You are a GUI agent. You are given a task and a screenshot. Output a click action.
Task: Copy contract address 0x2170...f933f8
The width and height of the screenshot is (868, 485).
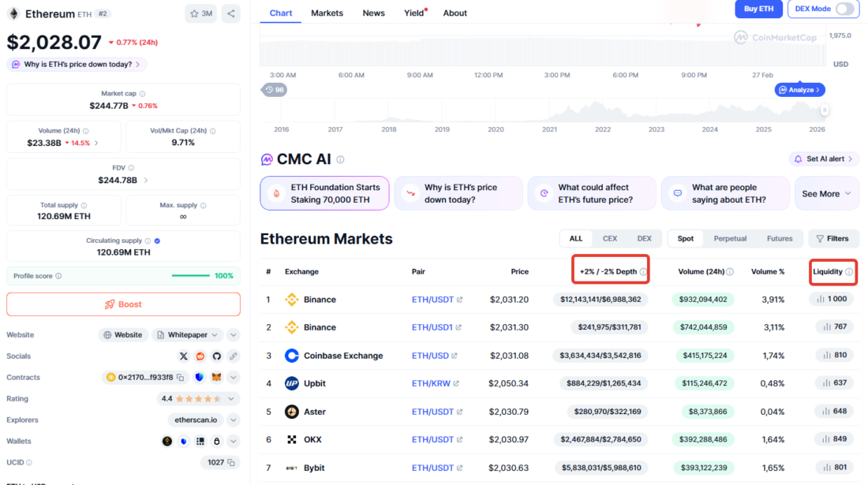click(181, 377)
